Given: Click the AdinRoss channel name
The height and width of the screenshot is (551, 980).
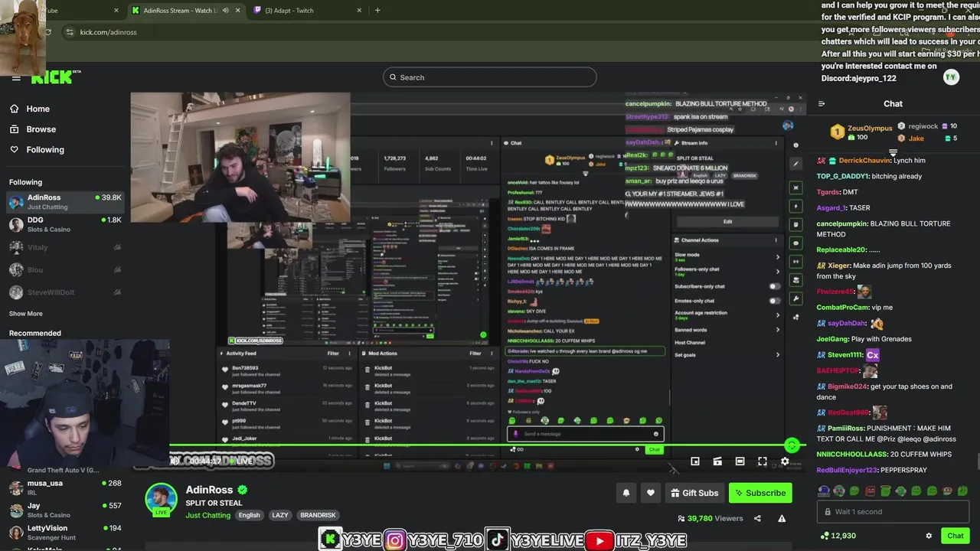Looking at the screenshot, I should click(209, 490).
